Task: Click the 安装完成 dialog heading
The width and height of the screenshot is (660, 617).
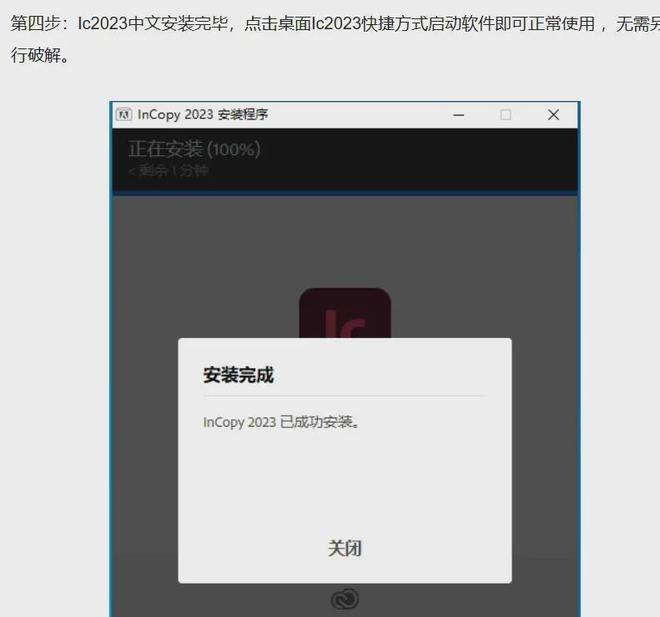Action: click(x=239, y=375)
